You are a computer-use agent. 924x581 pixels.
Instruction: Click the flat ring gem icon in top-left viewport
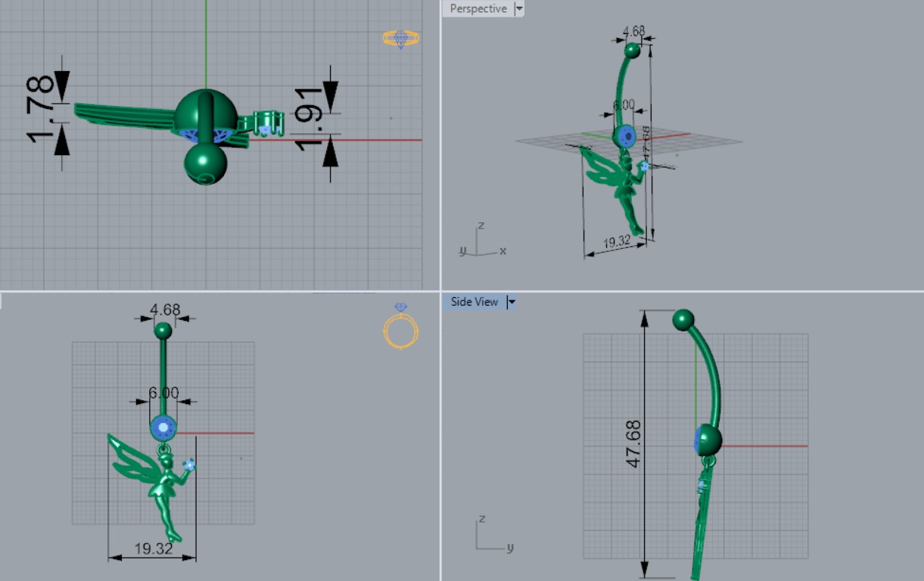coord(400,39)
